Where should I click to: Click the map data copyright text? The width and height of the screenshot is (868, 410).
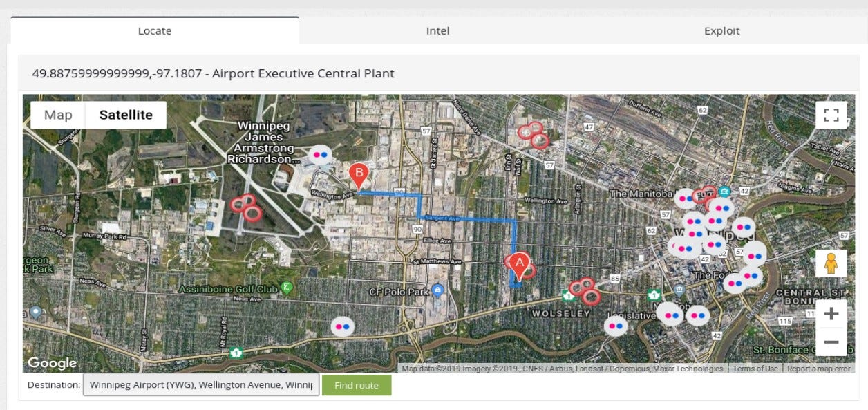point(563,369)
